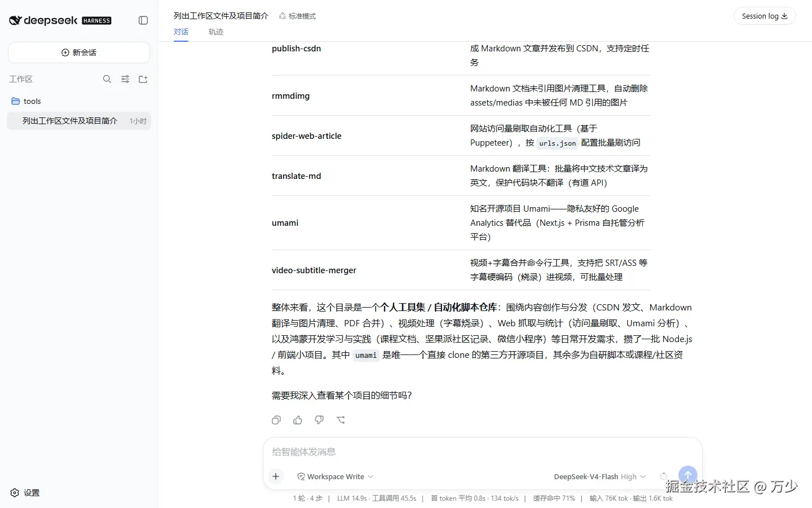Click the 工作区 section label
Viewport: 812px width, 508px height.
pyautogui.click(x=21, y=79)
